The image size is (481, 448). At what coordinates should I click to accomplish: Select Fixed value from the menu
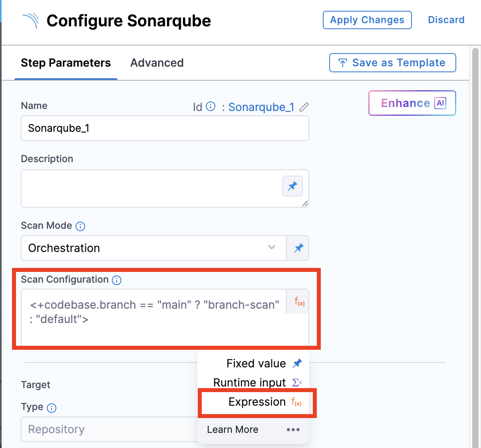[256, 363]
